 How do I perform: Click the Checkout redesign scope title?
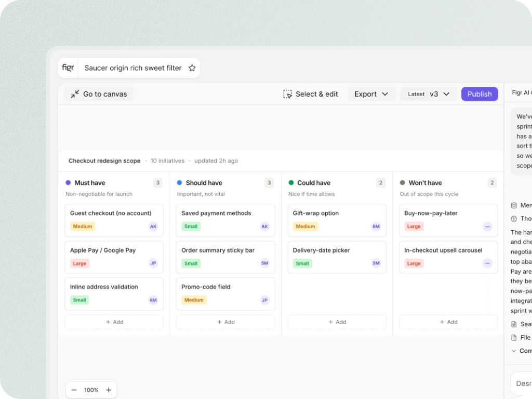(104, 161)
